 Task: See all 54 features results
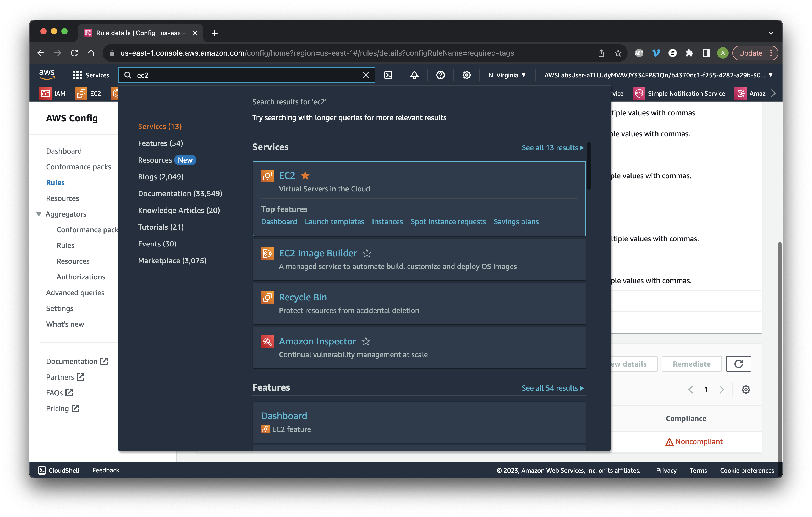552,388
